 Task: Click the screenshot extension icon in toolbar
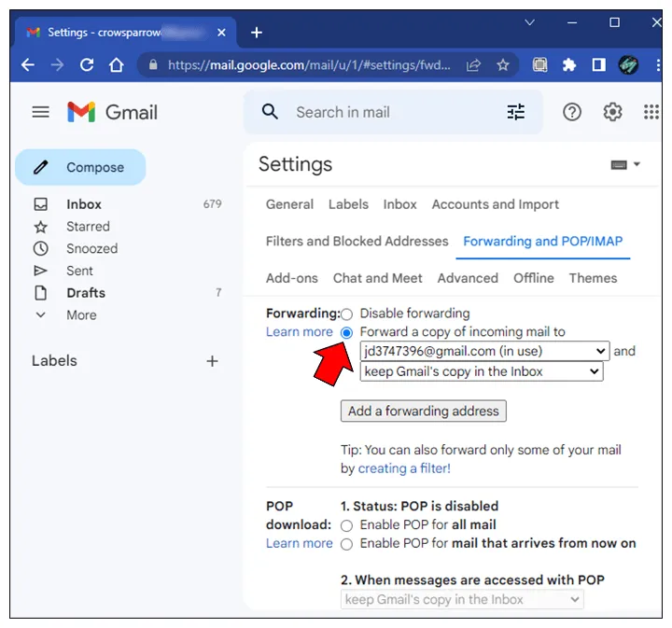540,65
